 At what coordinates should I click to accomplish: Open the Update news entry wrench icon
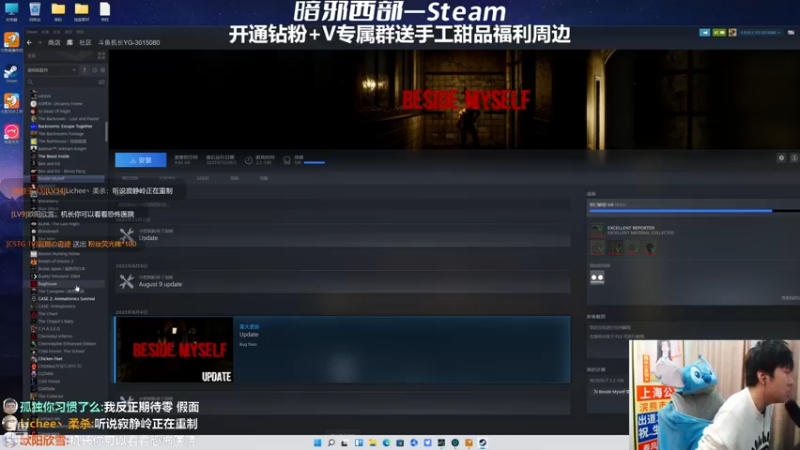(x=127, y=235)
